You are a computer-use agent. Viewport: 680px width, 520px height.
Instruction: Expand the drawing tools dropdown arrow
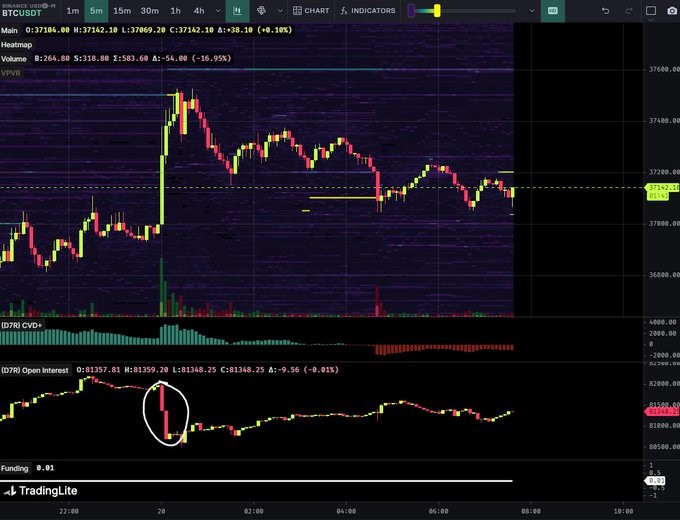(280, 11)
